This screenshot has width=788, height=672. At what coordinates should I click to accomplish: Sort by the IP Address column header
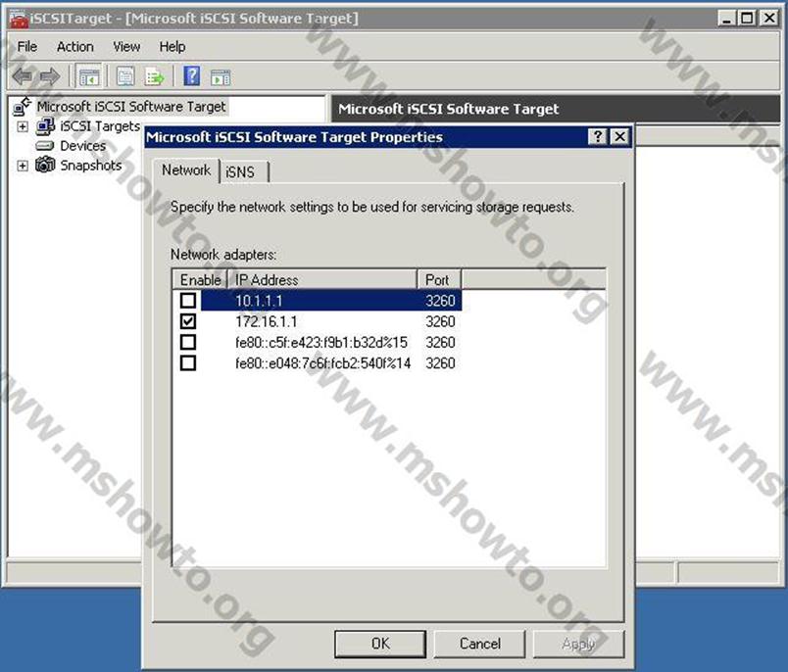point(322,280)
